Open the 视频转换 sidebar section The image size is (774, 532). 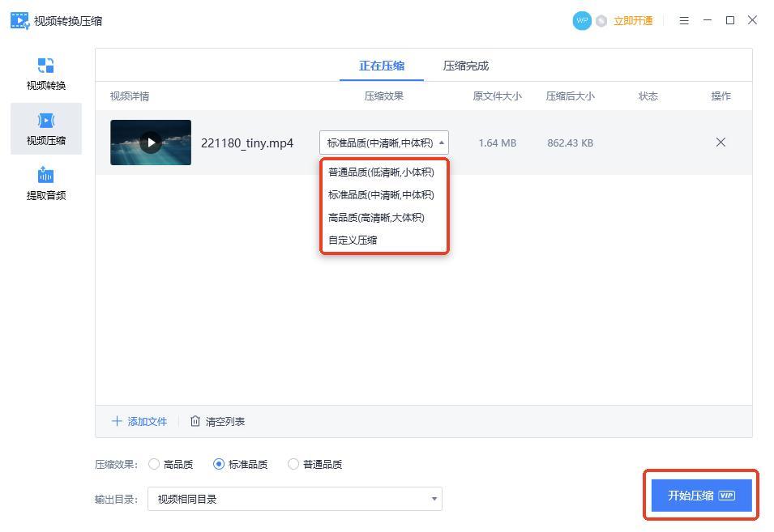coord(46,74)
